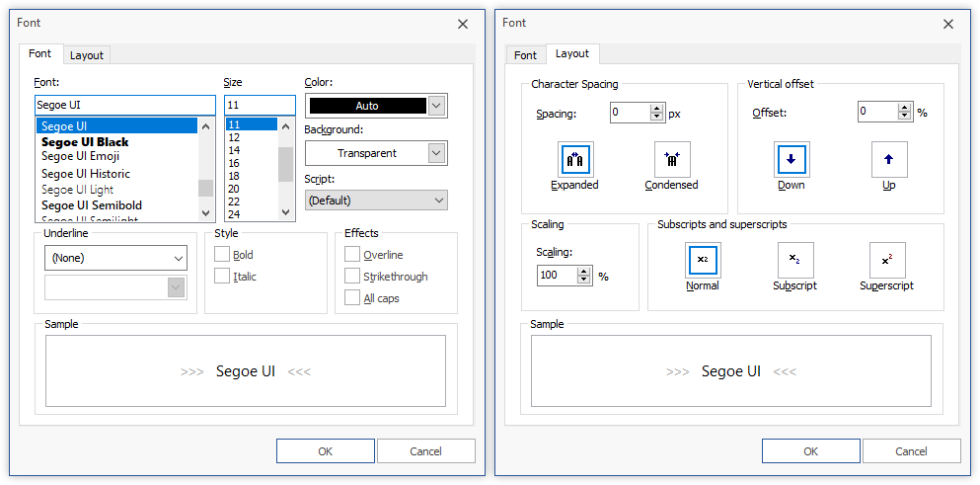This screenshot has height=485, width=980.
Task: Choose the Normal script position icon
Action: pyautogui.click(x=703, y=261)
